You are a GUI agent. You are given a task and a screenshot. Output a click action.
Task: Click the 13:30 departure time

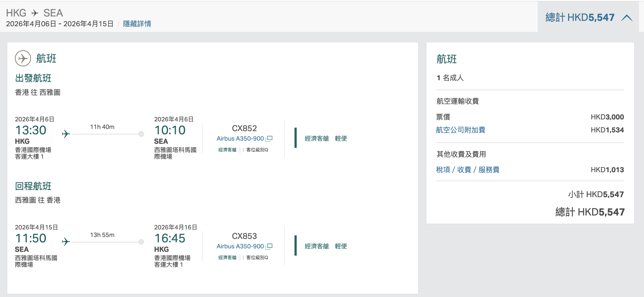(x=31, y=130)
